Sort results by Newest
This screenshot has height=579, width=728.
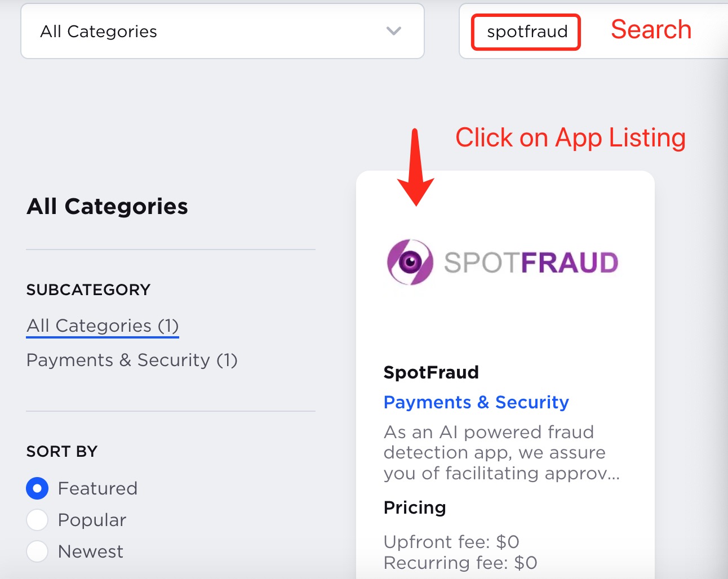pyautogui.click(x=37, y=551)
